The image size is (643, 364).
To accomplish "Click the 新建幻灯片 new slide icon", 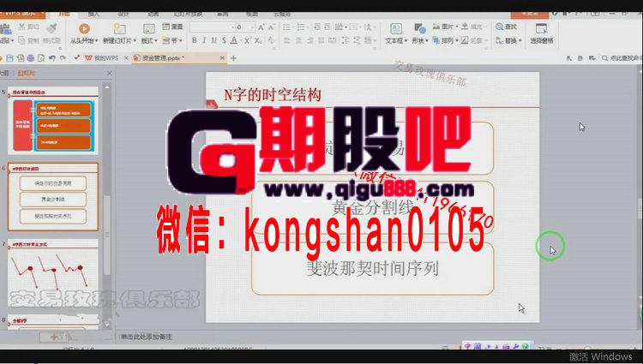I will 120,28.
